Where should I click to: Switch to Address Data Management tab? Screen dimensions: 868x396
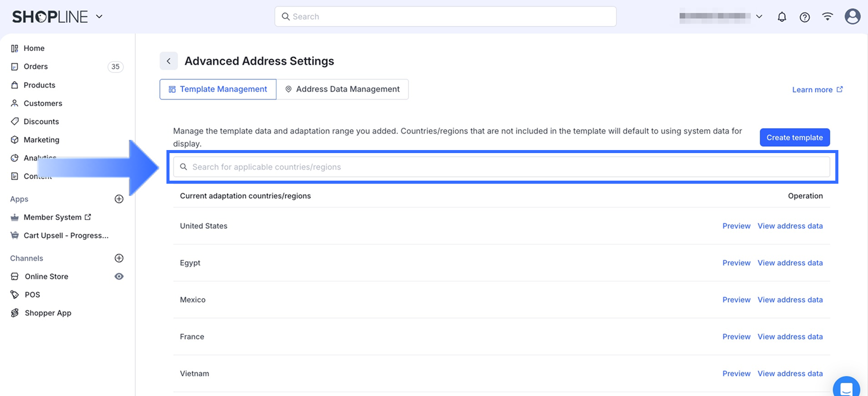pyautogui.click(x=343, y=89)
